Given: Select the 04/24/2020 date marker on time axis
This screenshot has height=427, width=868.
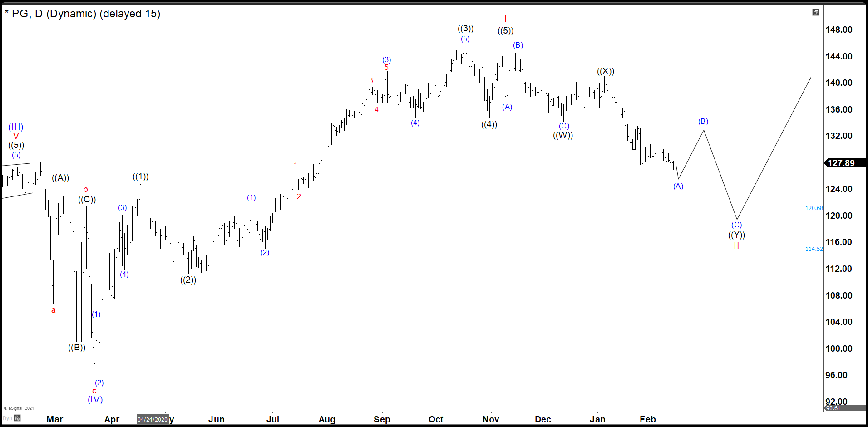Looking at the screenshot, I should 153,419.
